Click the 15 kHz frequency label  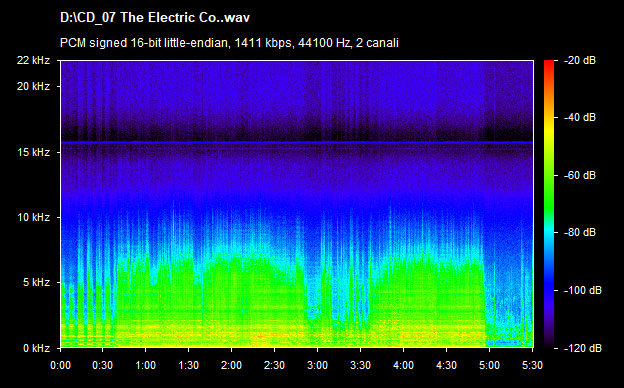33,152
